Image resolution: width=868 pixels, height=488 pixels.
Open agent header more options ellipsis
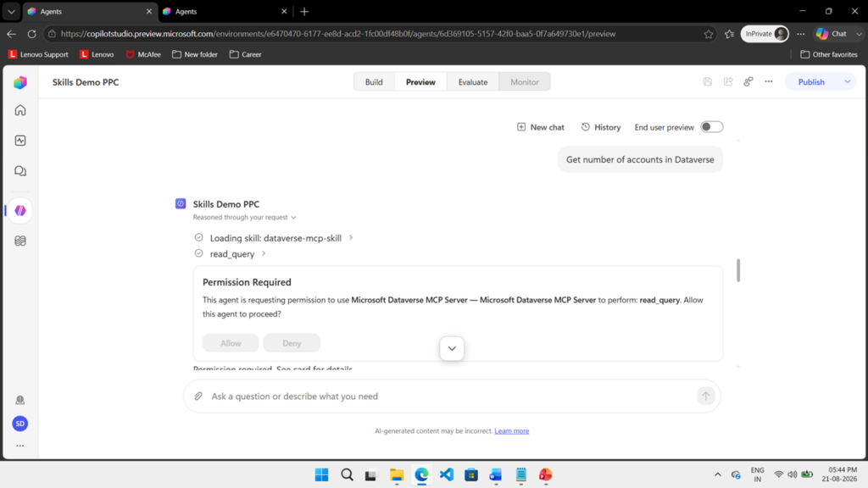click(769, 82)
